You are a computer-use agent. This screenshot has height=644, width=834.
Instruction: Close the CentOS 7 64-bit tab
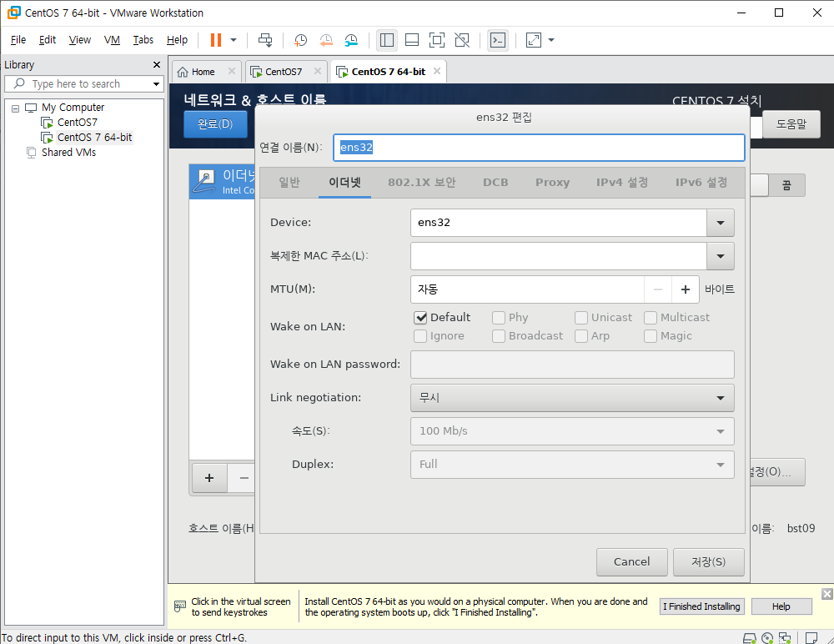point(437,71)
